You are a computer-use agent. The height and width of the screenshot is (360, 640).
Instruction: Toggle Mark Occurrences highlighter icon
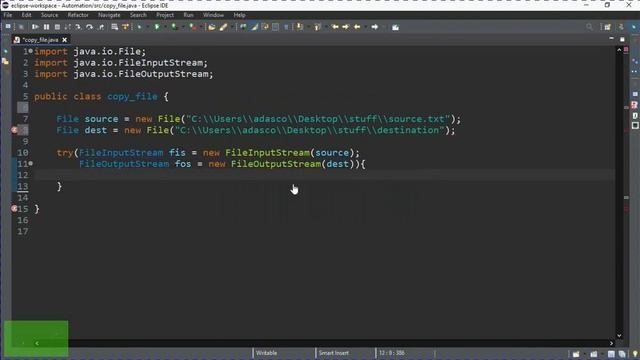point(254,27)
